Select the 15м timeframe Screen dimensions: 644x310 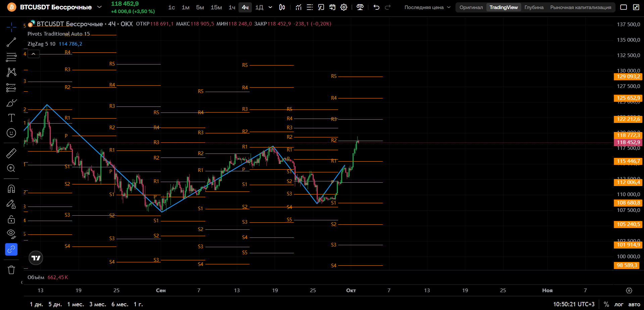[216, 7]
